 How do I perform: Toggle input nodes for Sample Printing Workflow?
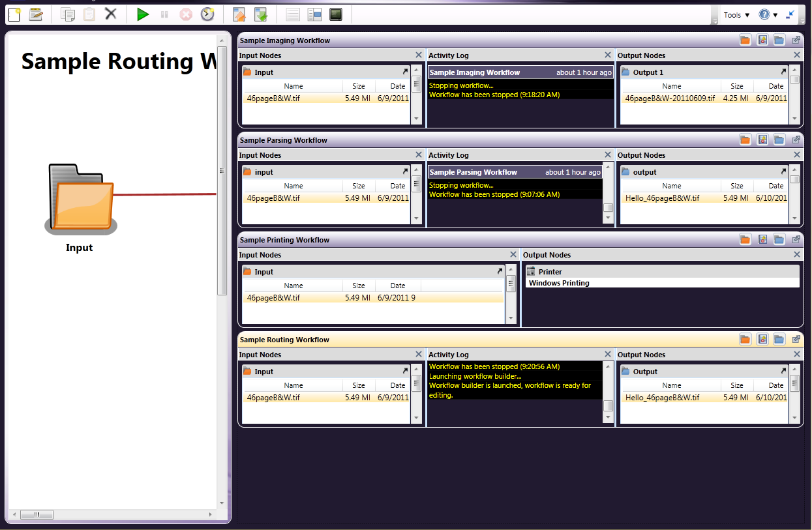(x=745, y=240)
